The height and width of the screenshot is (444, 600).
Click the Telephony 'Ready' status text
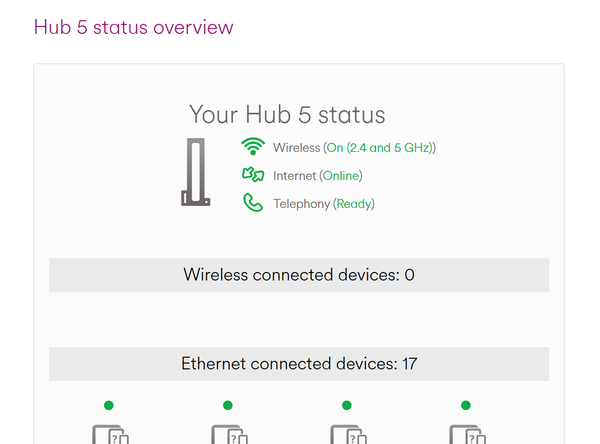(x=354, y=204)
